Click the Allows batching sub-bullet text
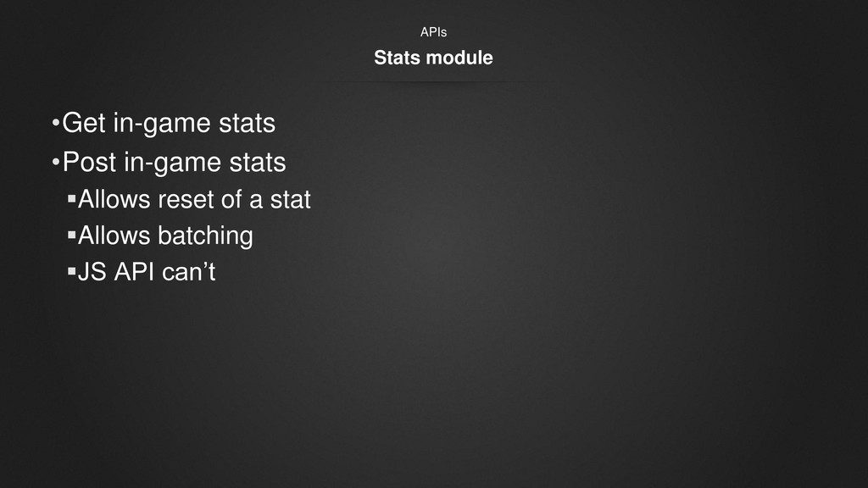868x488 pixels. coord(165,236)
